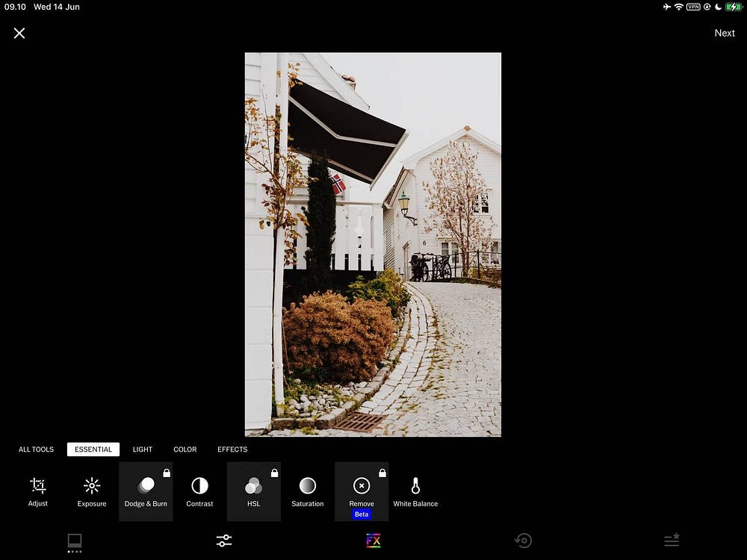Select the Exposure tool
Image resolution: width=747 pixels, height=560 pixels.
[x=92, y=491]
